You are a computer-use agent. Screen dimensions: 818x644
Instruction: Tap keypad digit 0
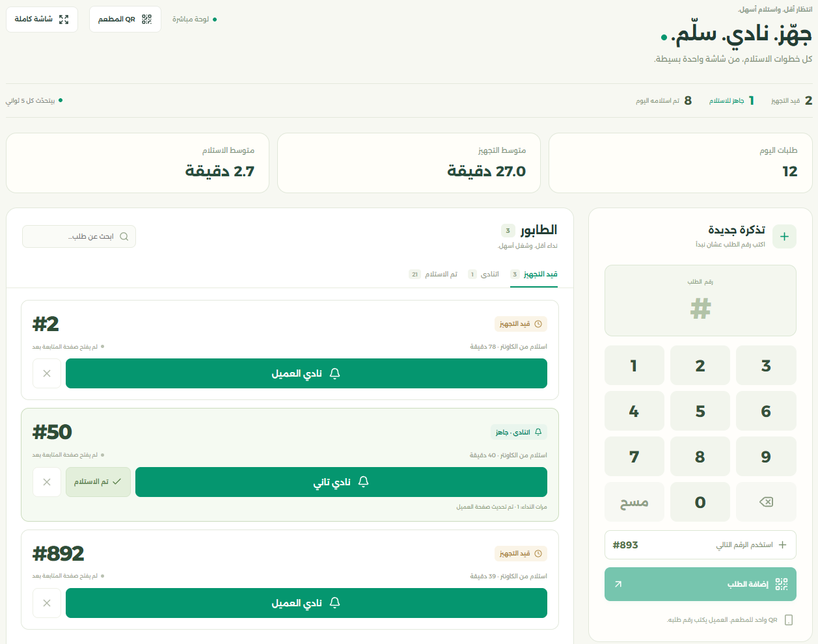tap(700, 502)
